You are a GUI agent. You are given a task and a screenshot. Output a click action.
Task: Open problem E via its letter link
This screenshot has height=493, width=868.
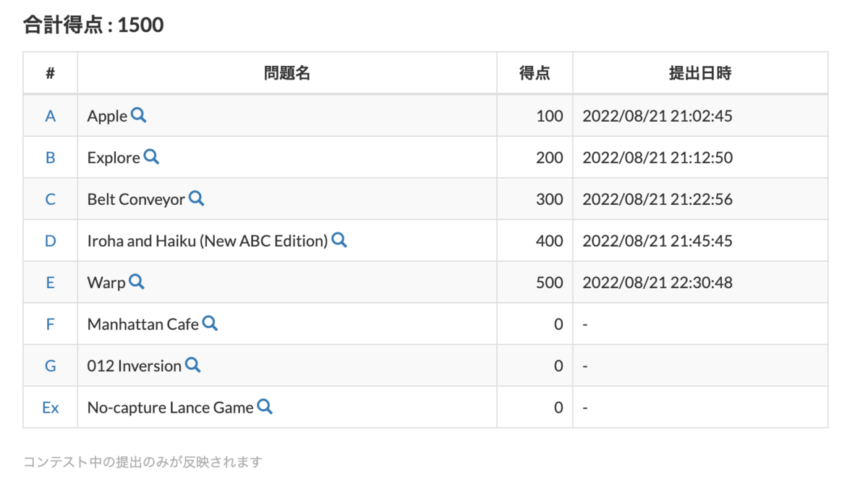[x=50, y=282]
